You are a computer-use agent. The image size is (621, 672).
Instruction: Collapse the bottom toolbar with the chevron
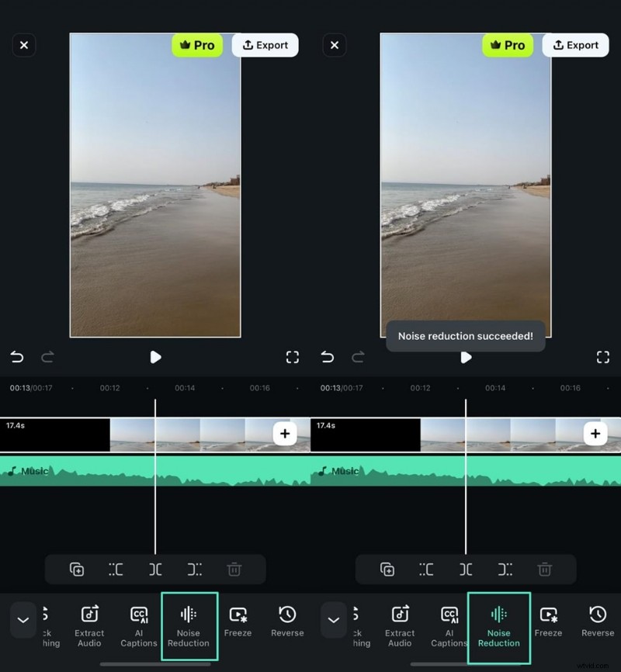pos(23,620)
